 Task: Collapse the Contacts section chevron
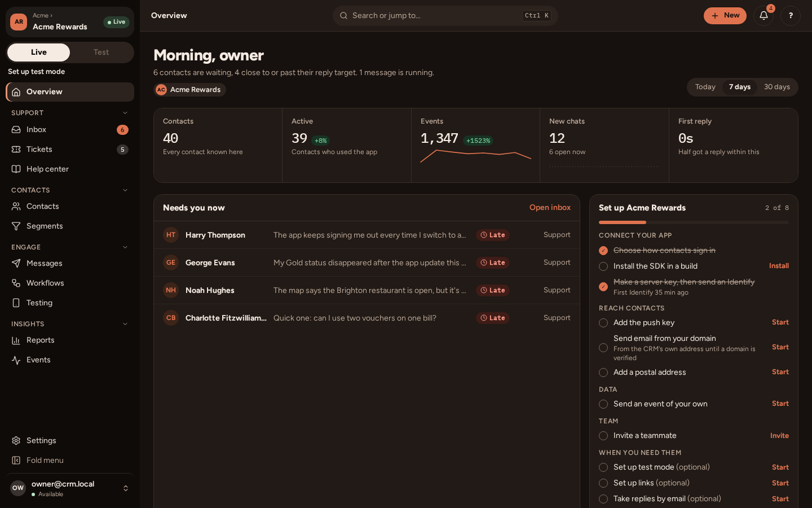pos(125,190)
